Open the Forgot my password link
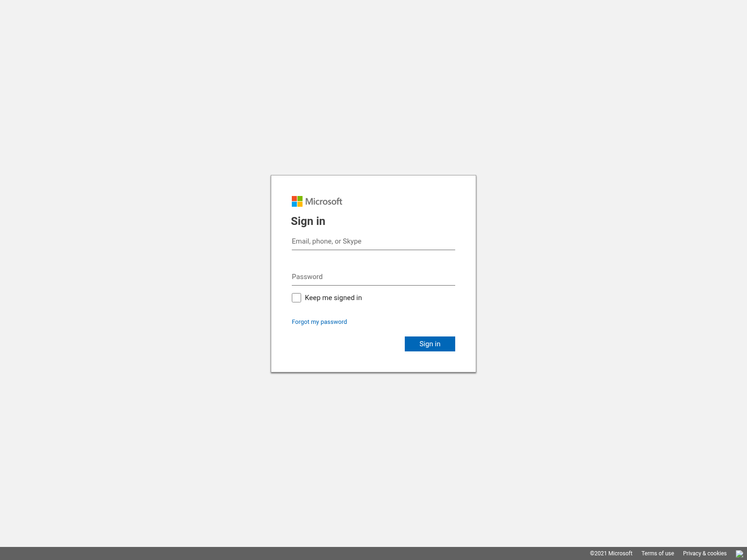Viewport: 747px width, 560px height. (319, 322)
